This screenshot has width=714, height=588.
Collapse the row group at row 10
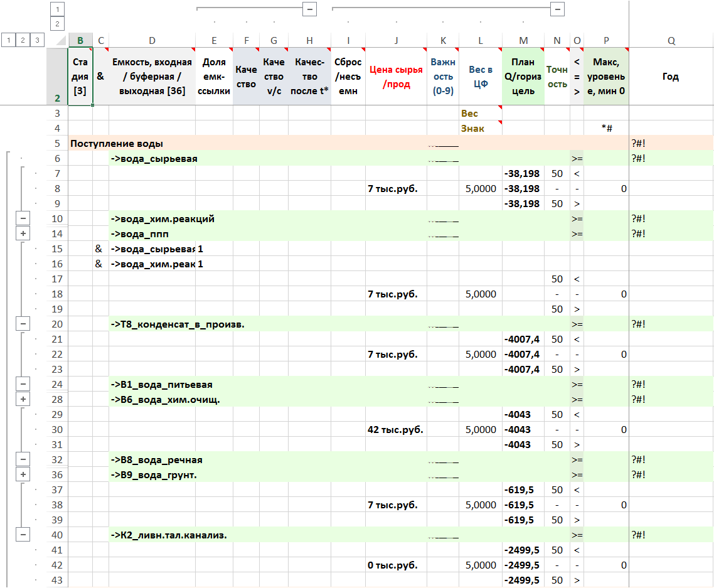click(23, 218)
